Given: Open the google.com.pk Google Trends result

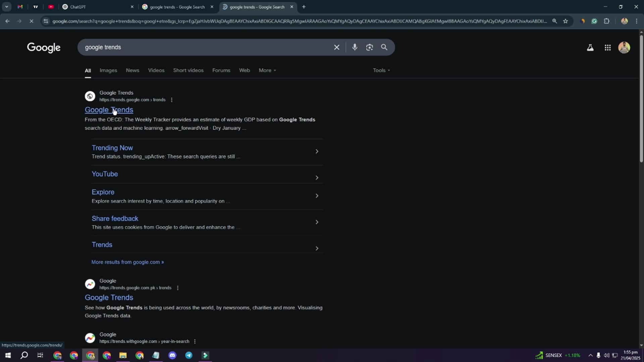Looking at the screenshot, I should pyautogui.click(x=109, y=298).
